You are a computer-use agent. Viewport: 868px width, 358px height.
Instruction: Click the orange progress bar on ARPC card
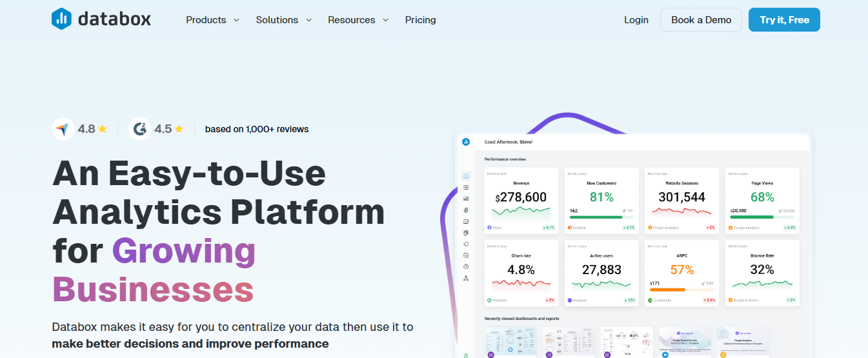tap(667, 290)
